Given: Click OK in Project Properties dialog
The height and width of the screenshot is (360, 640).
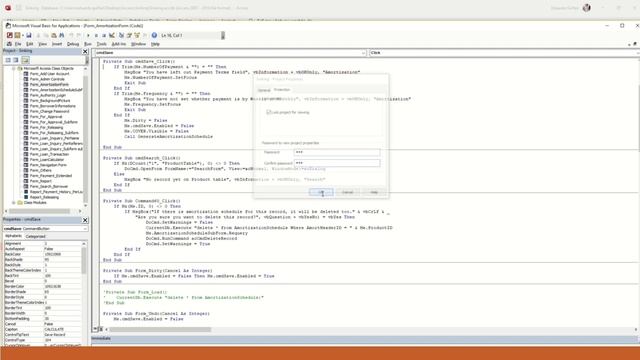Looking at the screenshot, I should (321, 192).
